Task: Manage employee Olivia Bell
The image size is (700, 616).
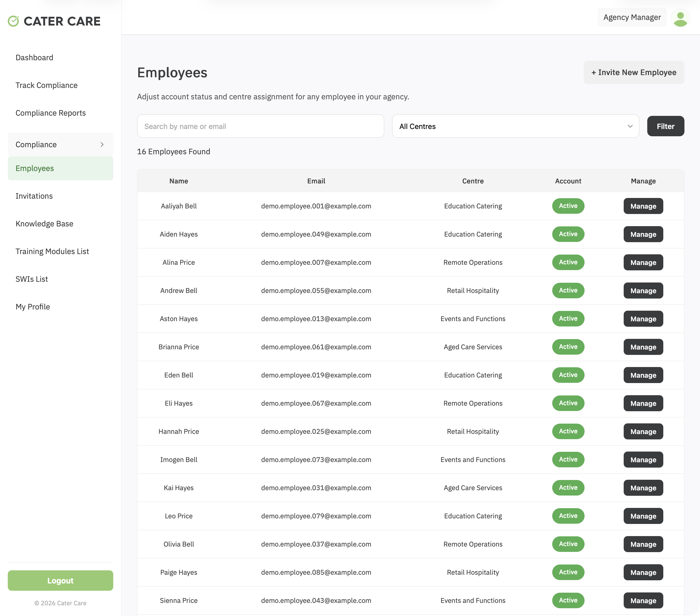Action: point(643,544)
